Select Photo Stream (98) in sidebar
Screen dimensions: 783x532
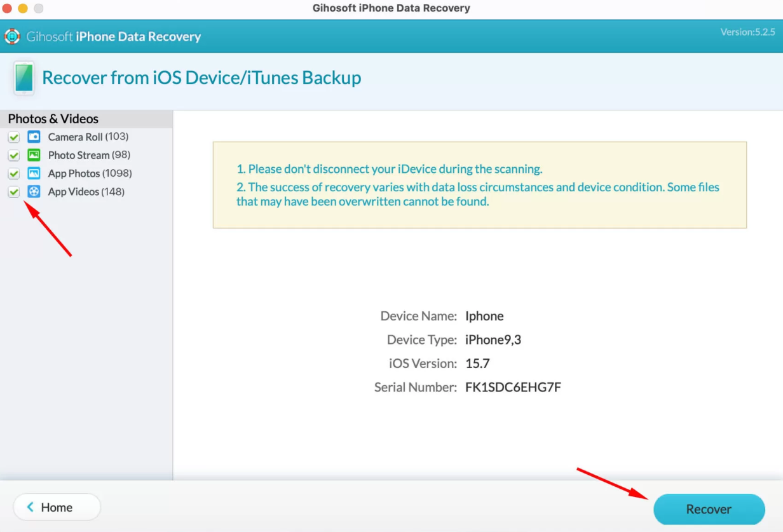89,155
